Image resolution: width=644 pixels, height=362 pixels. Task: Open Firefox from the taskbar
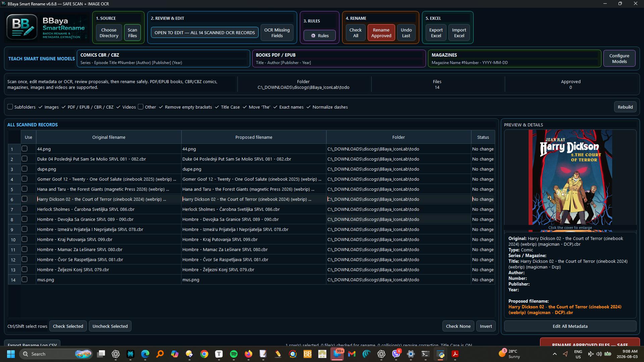click(249, 354)
